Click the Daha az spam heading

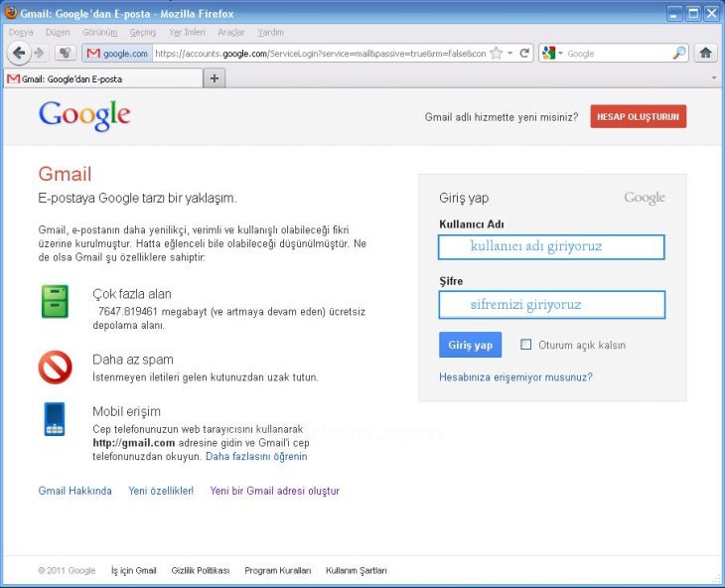[133, 360]
